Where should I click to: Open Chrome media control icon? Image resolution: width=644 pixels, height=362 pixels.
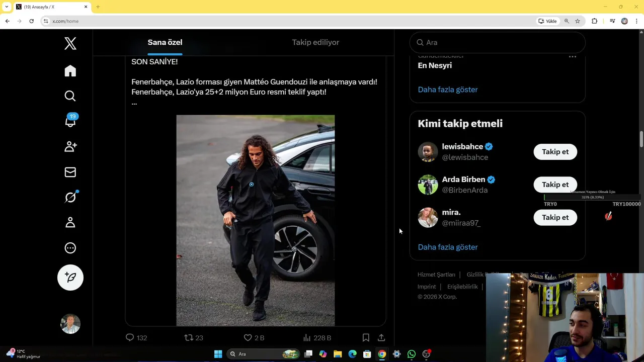[x=612, y=21]
